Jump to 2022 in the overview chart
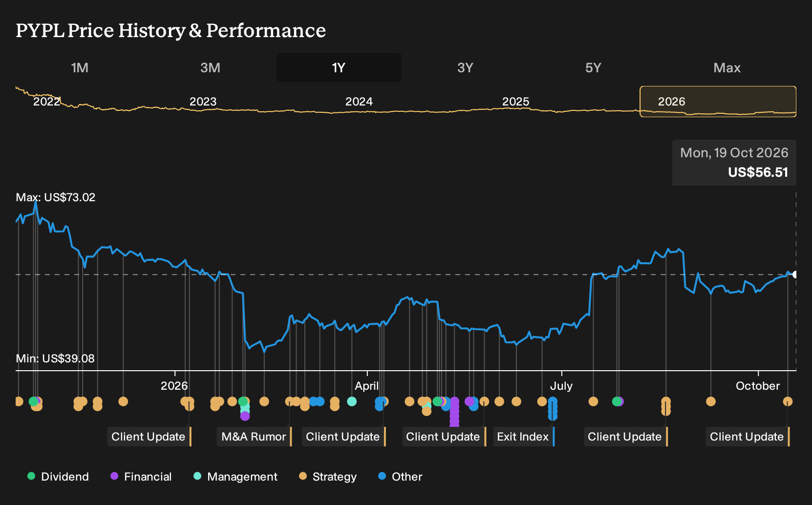This screenshot has height=505, width=812. click(46, 102)
